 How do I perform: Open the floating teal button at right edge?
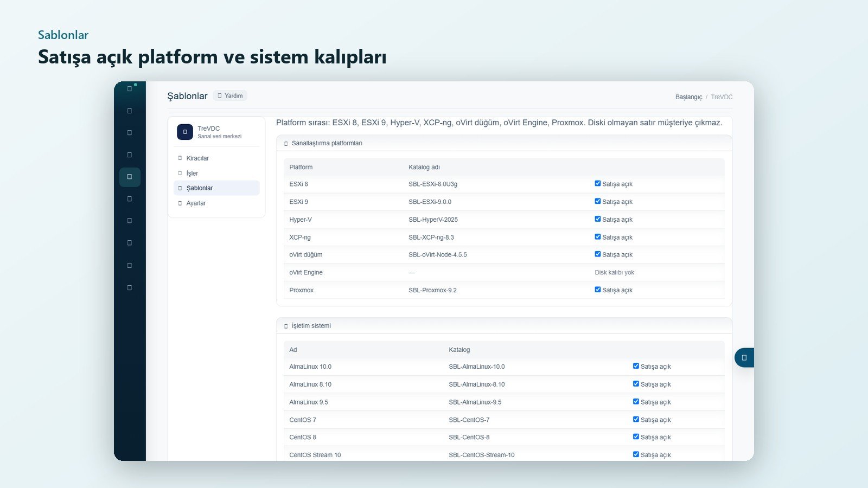click(744, 358)
